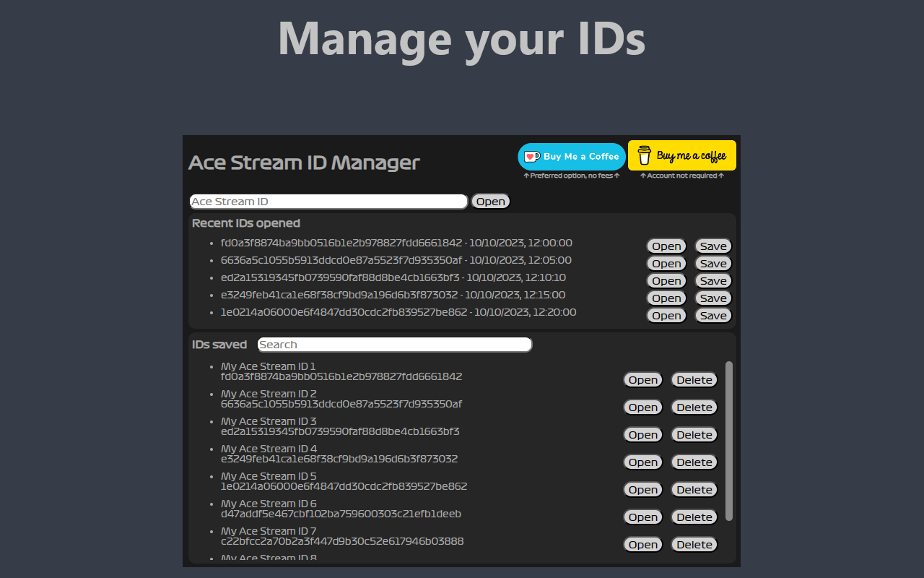Screen dimensions: 924x578
Task: Select text 'My Ace Stream ID 6'
Action: coord(269,504)
